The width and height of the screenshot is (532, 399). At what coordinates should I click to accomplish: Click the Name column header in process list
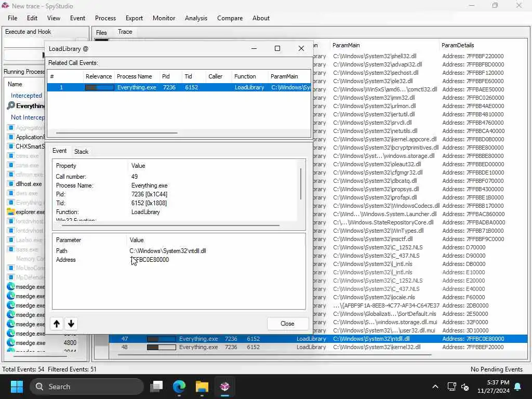[15, 84]
